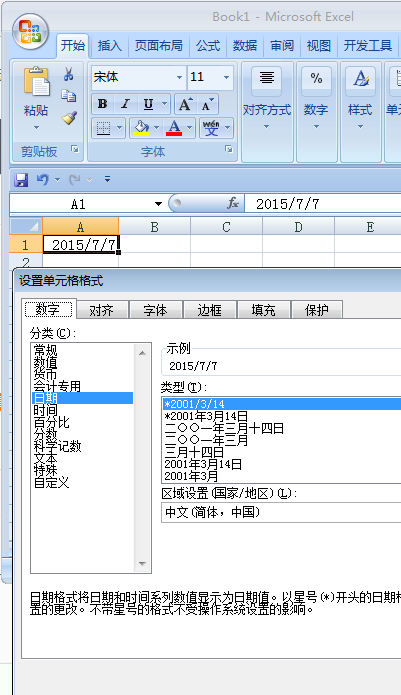Select the 时间 category
401x695 pixels.
(46, 410)
